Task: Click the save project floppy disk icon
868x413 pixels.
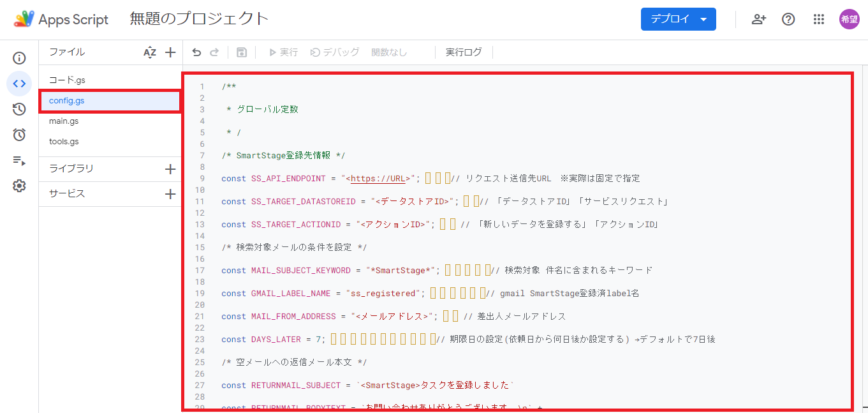Action: pos(242,52)
